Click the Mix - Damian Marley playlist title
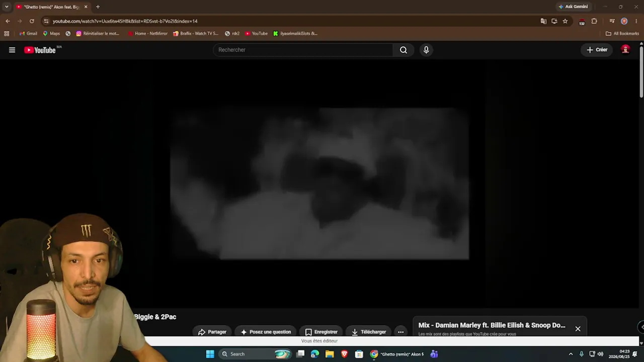The image size is (644, 362). (492, 325)
